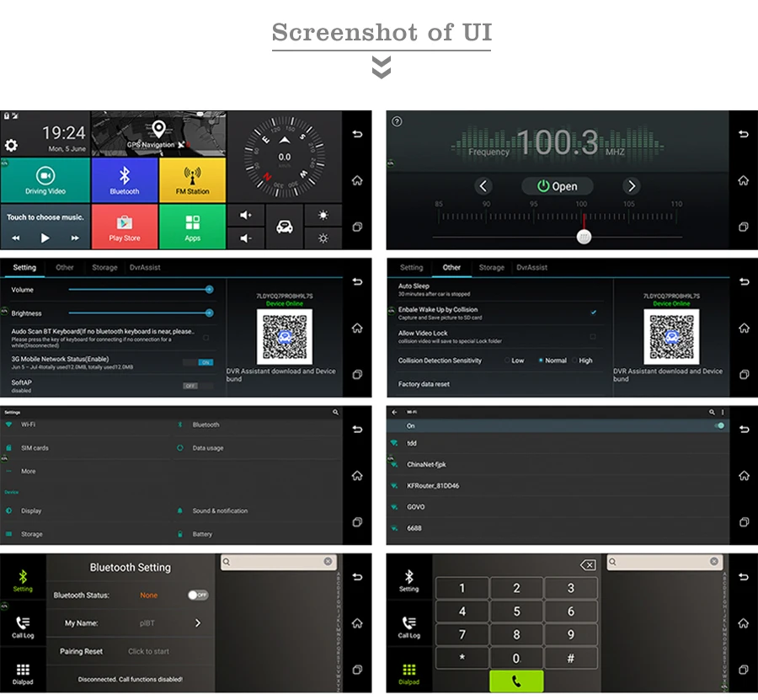Play music on the home screen

pos(45,238)
